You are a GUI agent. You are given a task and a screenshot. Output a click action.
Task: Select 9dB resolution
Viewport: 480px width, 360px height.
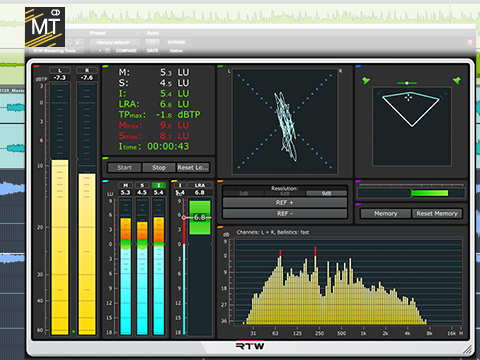(x=327, y=193)
